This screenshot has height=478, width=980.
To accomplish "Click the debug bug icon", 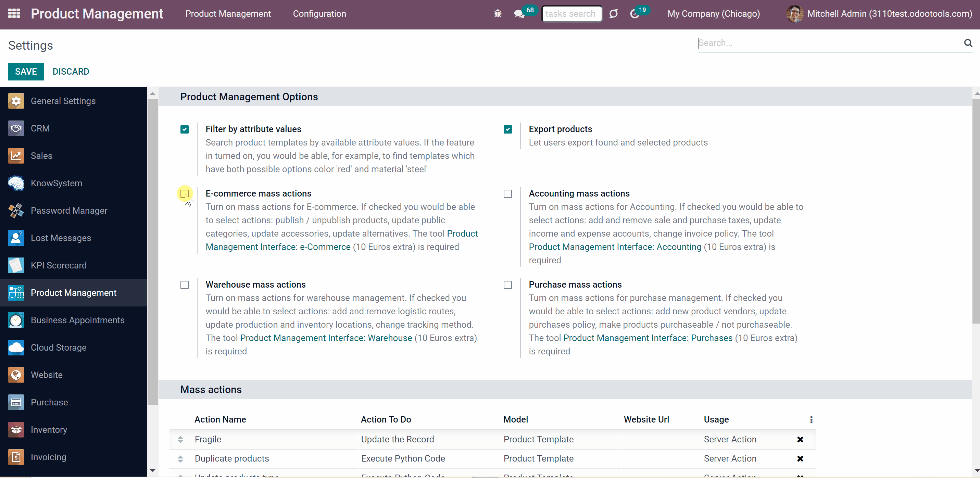I will [x=498, y=14].
